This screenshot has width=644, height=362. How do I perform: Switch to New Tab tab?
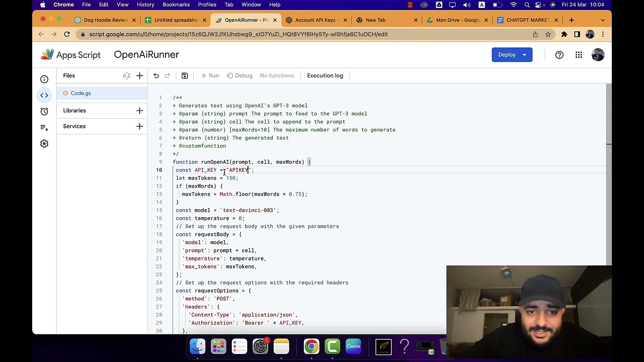point(386,20)
